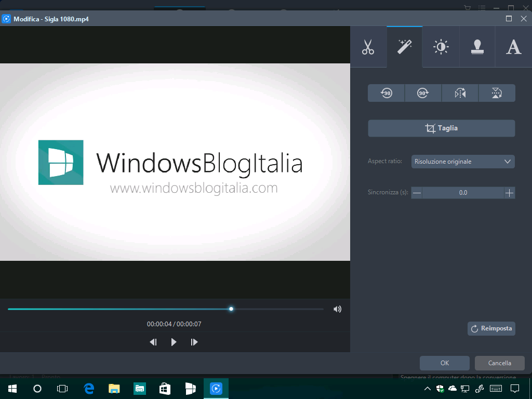Step to next frame
Image resolution: width=532 pixels, height=399 pixels.
pos(194,342)
